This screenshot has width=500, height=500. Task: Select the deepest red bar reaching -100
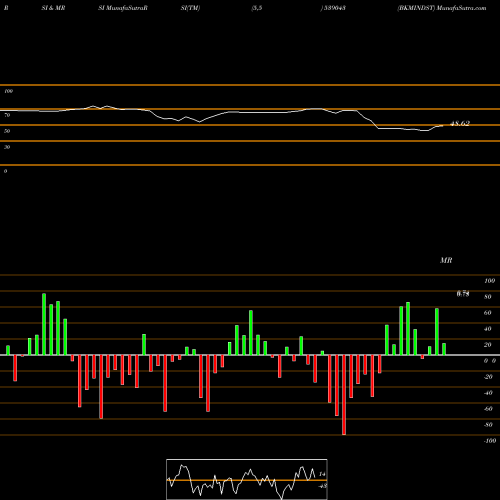click(x=344, y=395)
